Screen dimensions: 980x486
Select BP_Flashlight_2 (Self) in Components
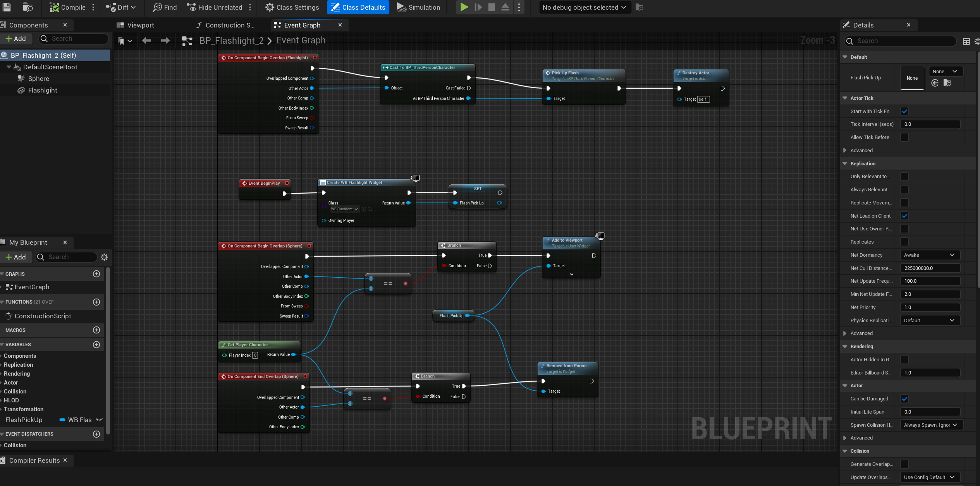tap(55, 55)
